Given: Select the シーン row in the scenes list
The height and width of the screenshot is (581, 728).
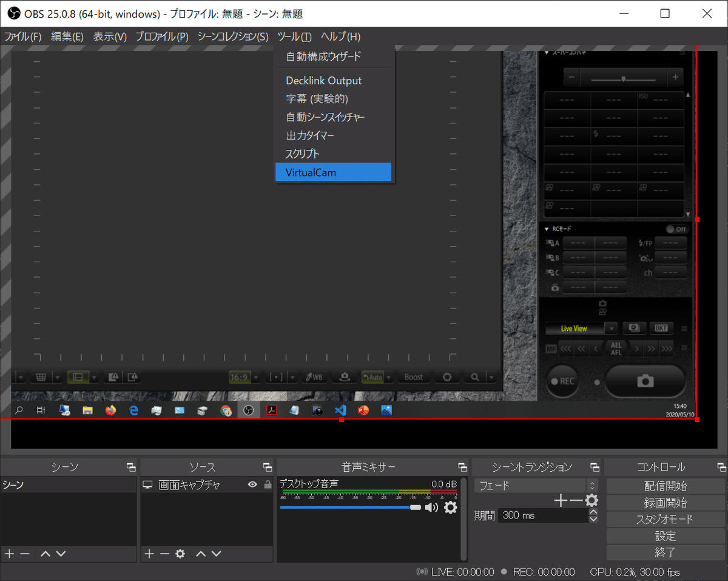Looking at the screenshot, I should click(68, 485).
